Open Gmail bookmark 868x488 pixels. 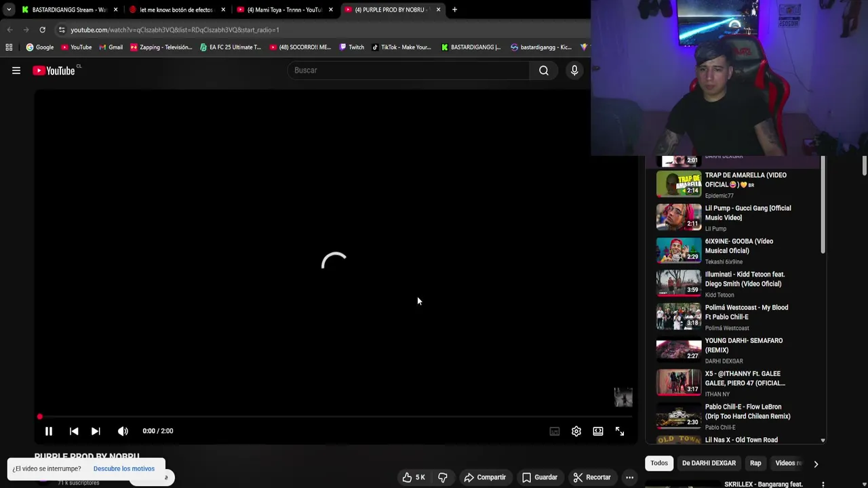[111, 47]
